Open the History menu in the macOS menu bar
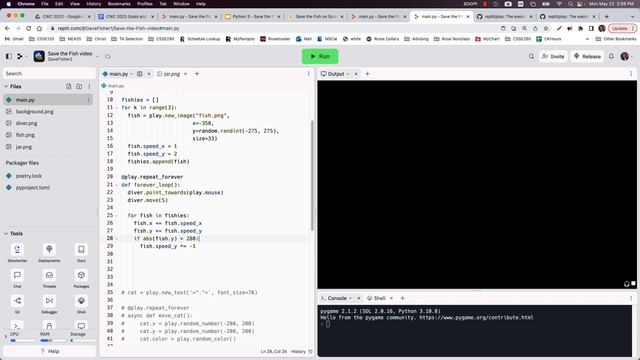640x360 pixels. pos(93,4)
